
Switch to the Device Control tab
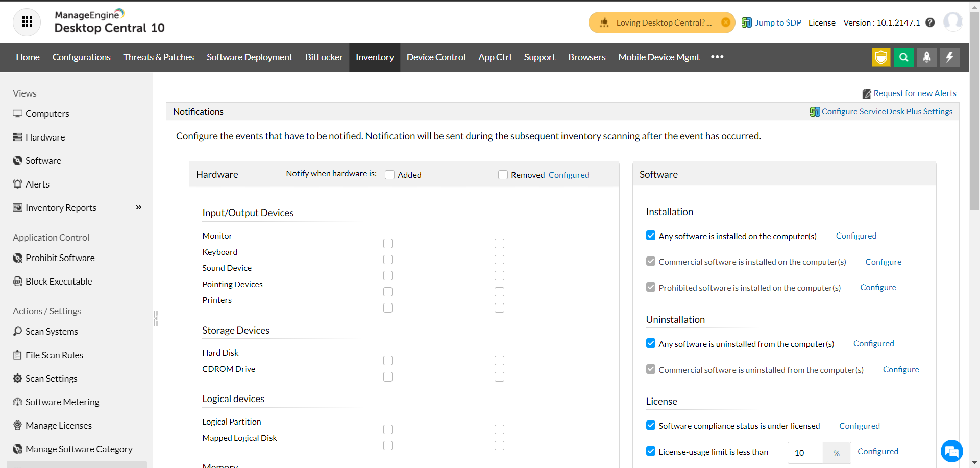436,57
